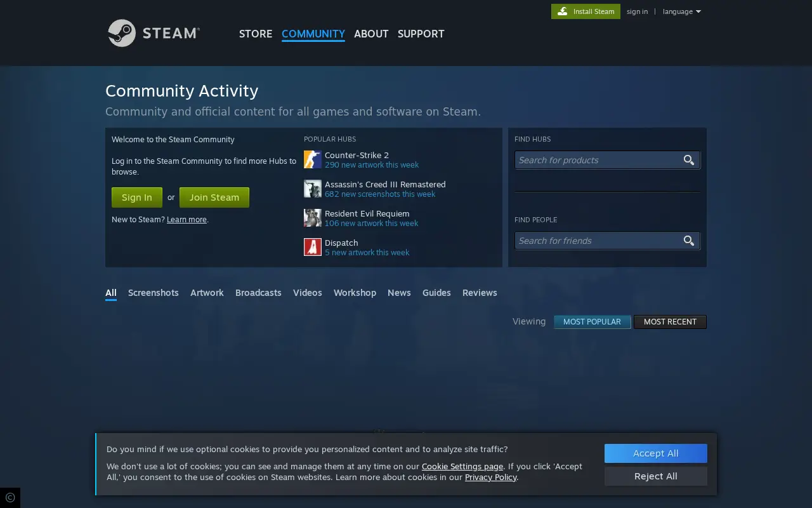812x508 pixels.
Task: Click the Counter-Strike 2 hub title
Action: tap(357, 155)
